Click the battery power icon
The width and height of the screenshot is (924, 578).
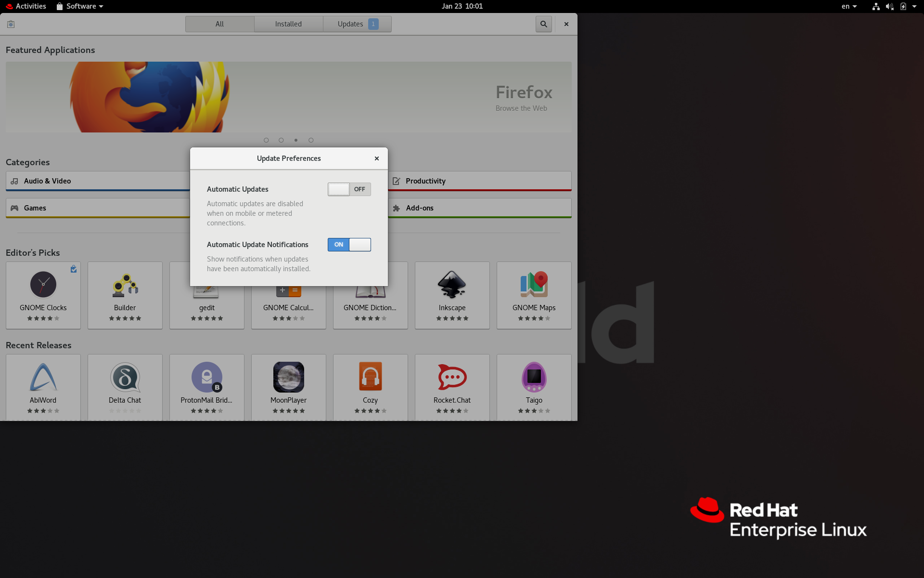click(903, 6)
